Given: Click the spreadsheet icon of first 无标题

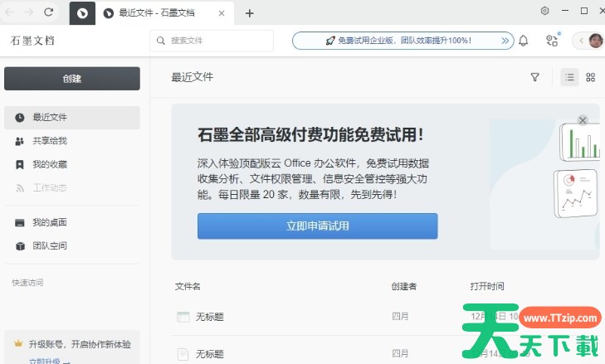Looking at the screenshot, I should pyautogui.click(x=183, y=317).
